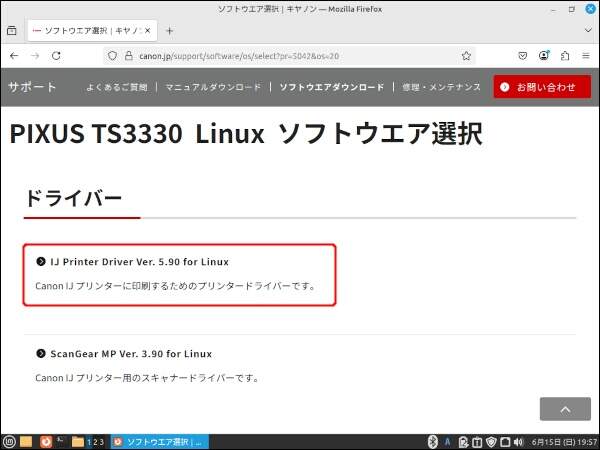Open the Firefox View icon left of tabs
The image size is (600, 450).
pos(11,31)
